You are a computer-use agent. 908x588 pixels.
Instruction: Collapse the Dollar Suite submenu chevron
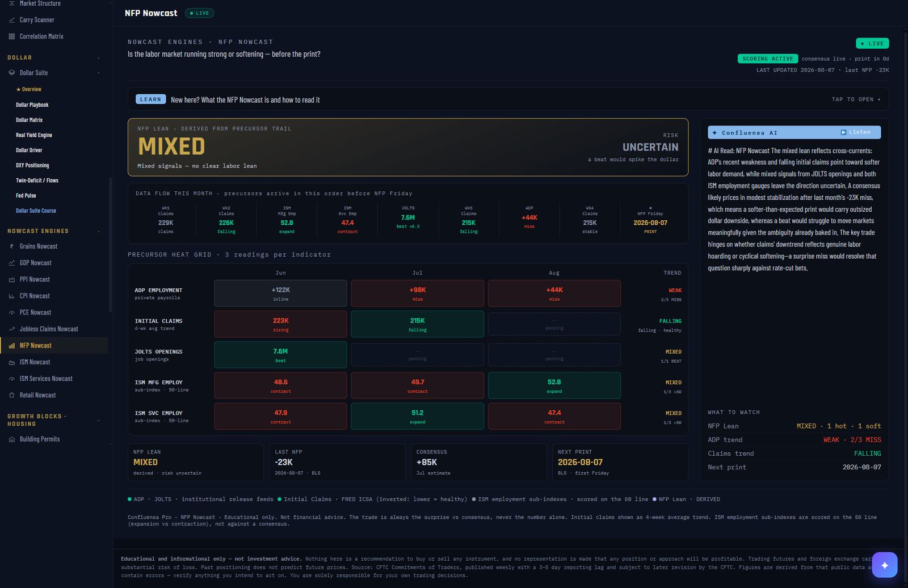coord(99,73)
